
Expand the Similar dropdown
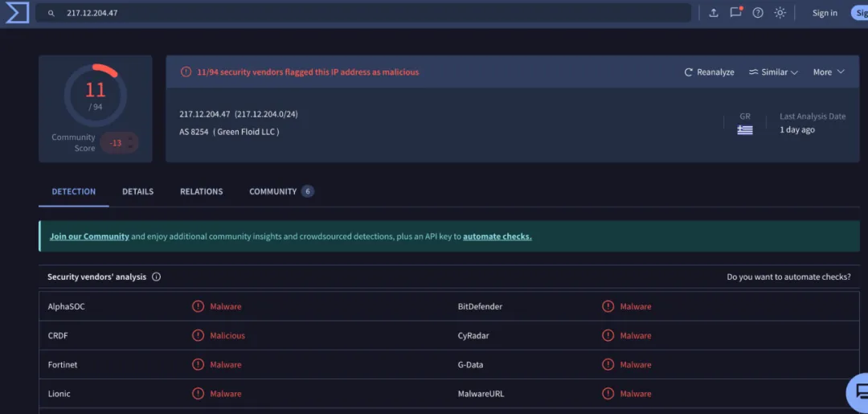(x=773, y=72)
